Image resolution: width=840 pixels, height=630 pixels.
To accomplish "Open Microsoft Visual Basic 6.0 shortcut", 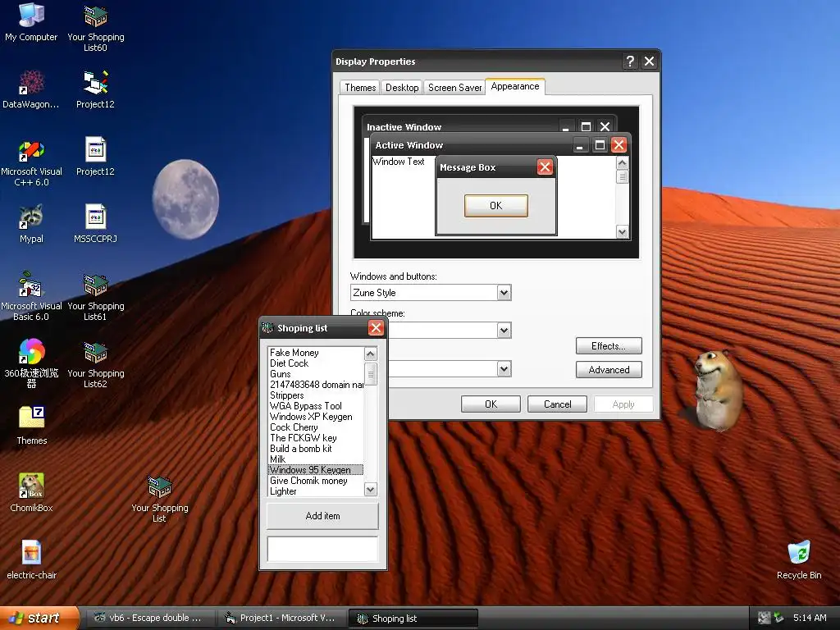I will pyautogui.click(x=31, y=296).
